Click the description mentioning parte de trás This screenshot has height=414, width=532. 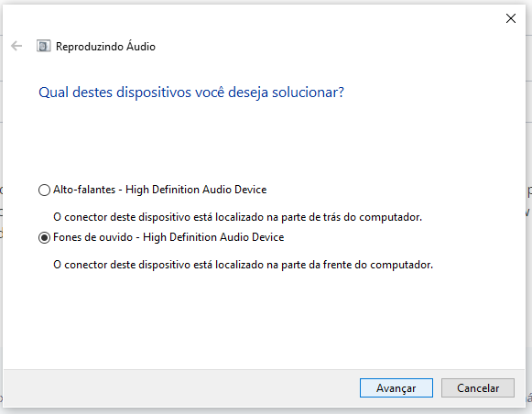point(237,217)
